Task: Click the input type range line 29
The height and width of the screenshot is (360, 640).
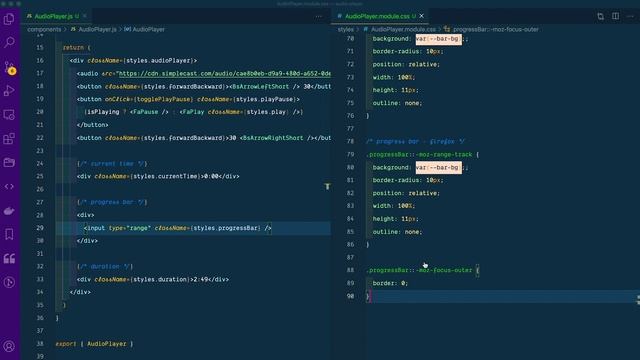Action: pyautogui.click(x=178, y=228)
